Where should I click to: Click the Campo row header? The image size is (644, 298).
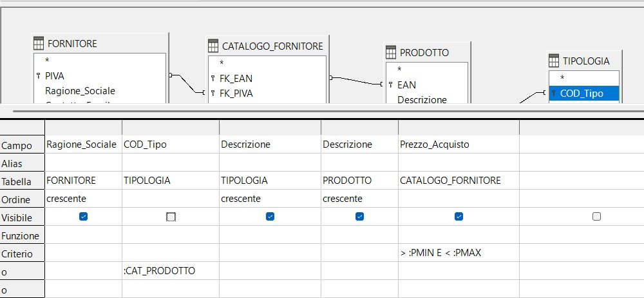coord(22,145)
